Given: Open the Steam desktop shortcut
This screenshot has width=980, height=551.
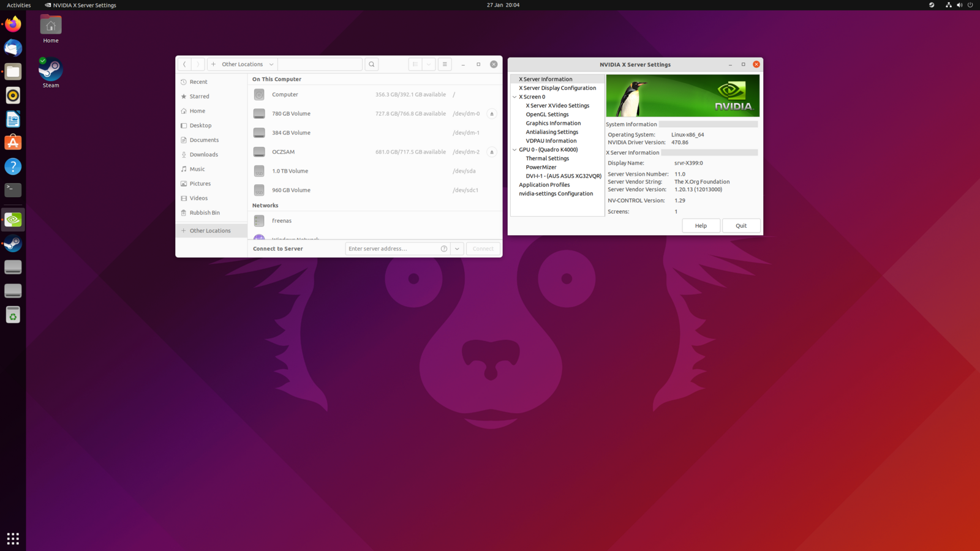Looking at the screenshot, I should click(x=51, y=72).
